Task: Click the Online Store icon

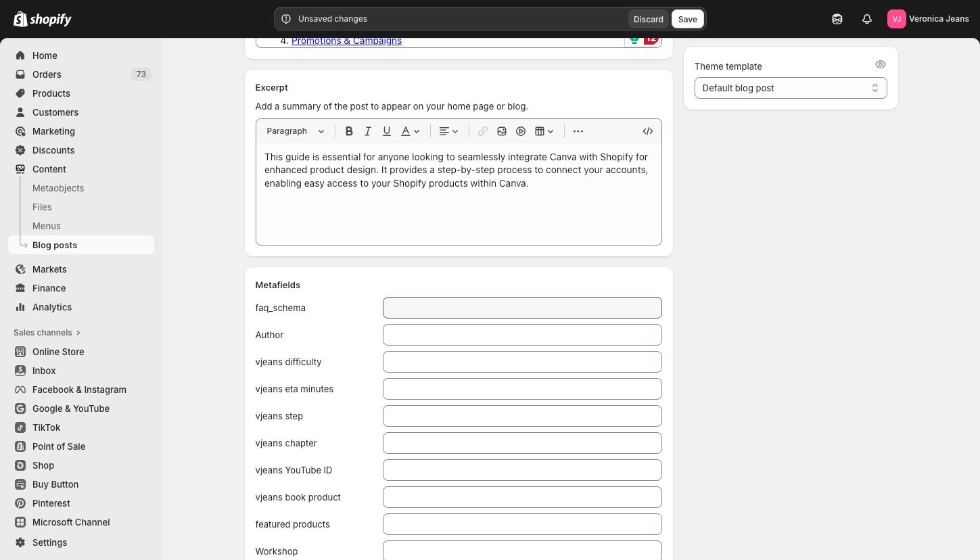Action: 20,352
